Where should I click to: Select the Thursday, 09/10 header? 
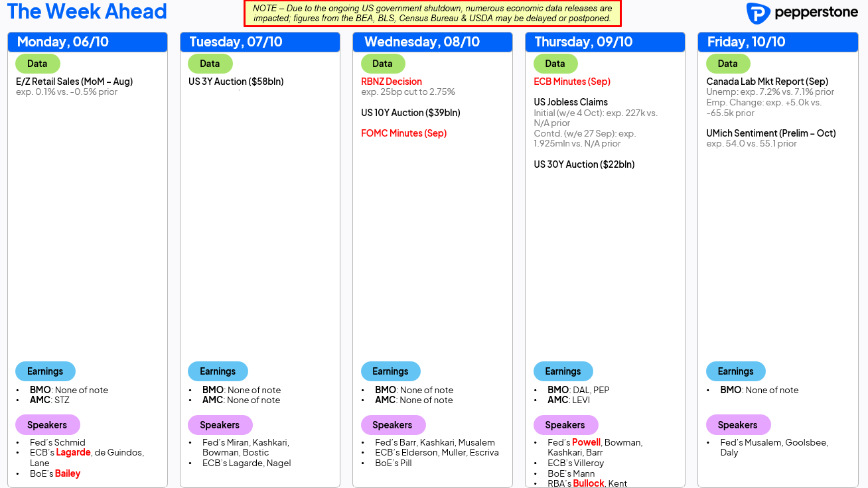click(605, 42)
